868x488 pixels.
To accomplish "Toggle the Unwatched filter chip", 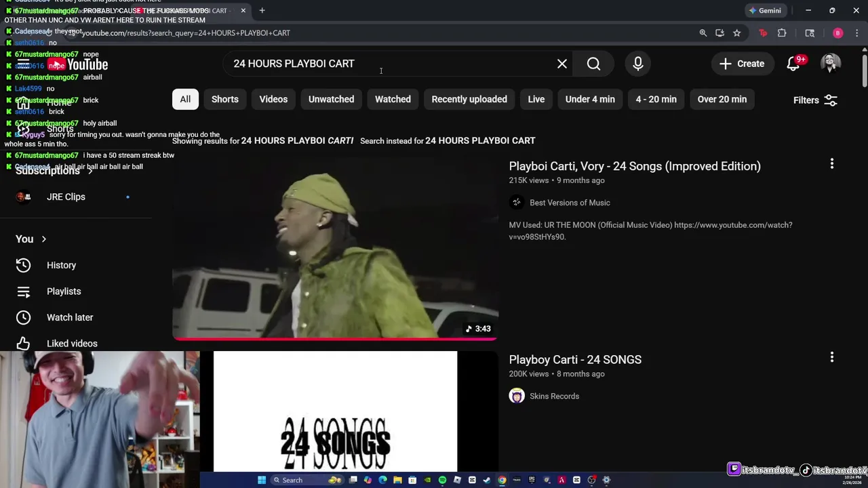I will tap(331, 99).
